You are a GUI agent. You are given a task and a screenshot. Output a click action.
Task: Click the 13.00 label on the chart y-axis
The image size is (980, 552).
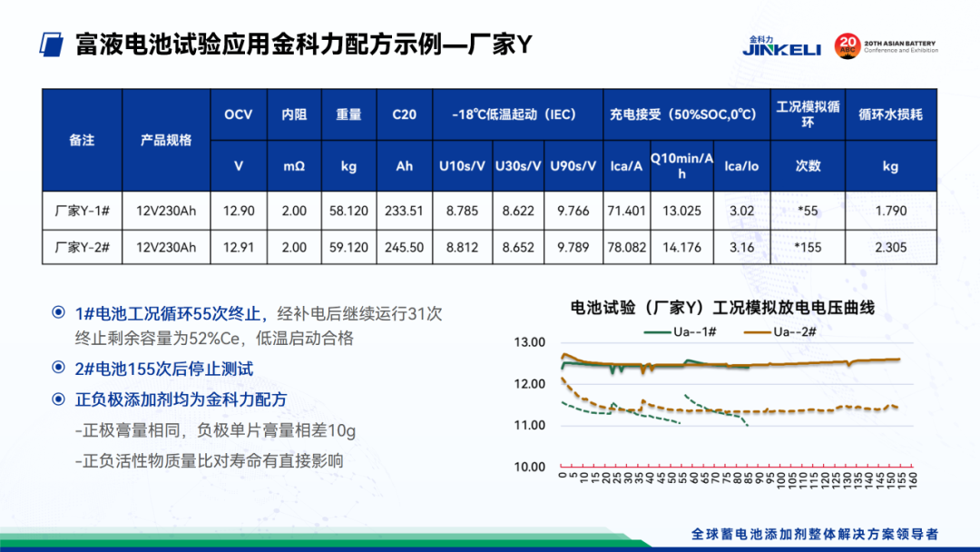point(529,342)
